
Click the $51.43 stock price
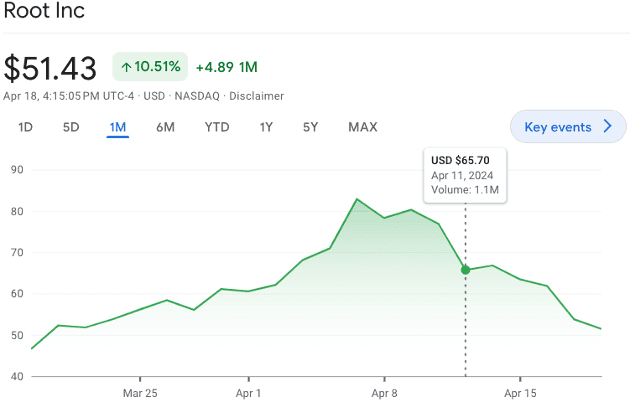point(50,68)
